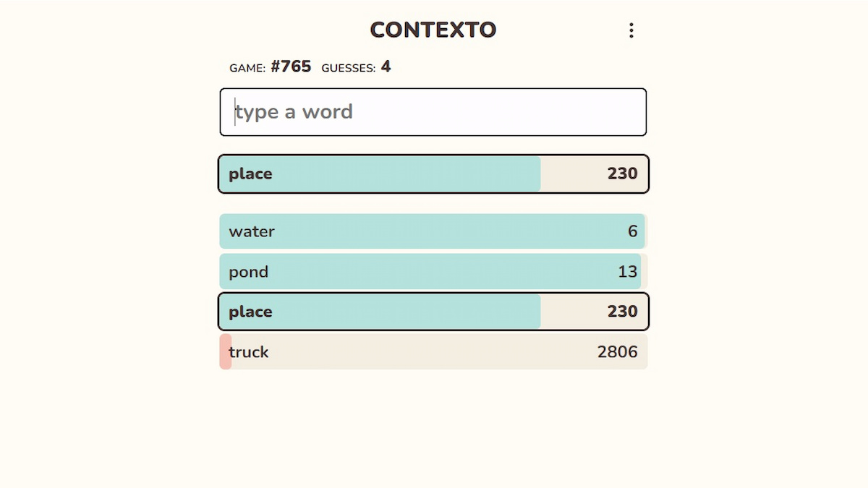Click the "GAME:" label text
868x488 pixels.
[247, 68]
